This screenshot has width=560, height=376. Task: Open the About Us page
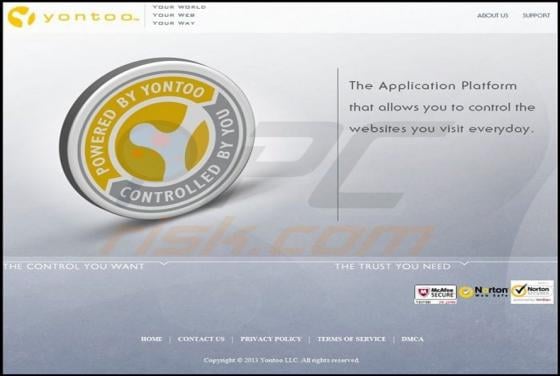(x=492, y=15)
